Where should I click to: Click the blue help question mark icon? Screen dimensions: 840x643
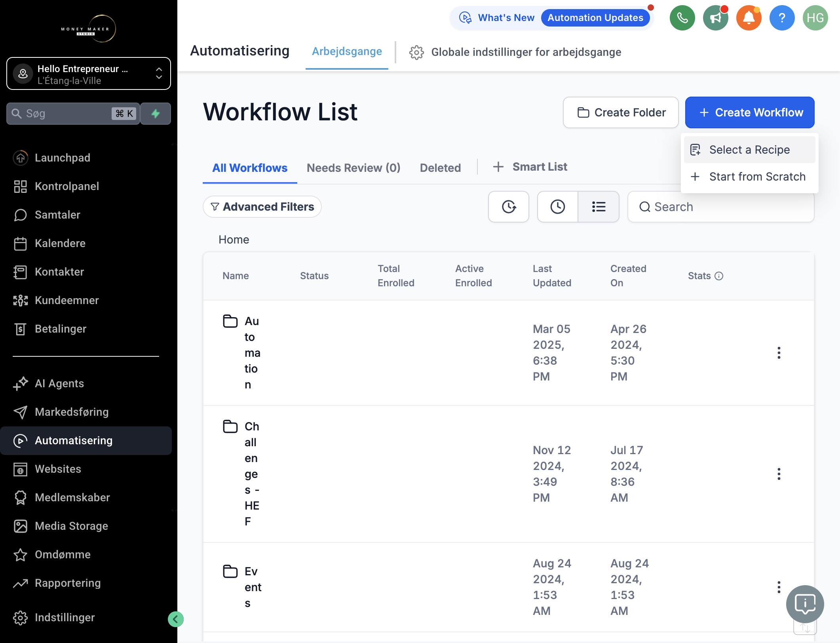tap(782, 18)
